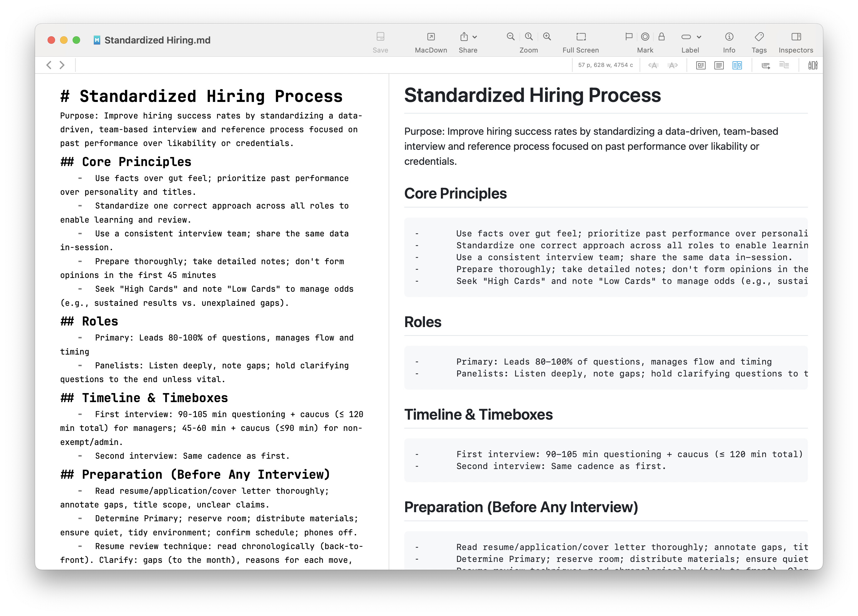Zoom out with the minus magnifier
Image resolution: width=858 pixels, height=616 pixels.
510,37
